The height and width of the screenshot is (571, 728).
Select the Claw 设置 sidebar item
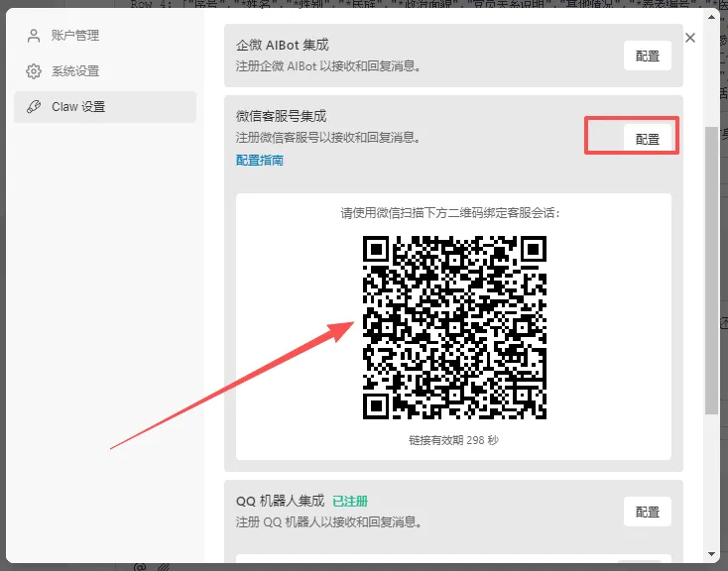pos(105,107)
